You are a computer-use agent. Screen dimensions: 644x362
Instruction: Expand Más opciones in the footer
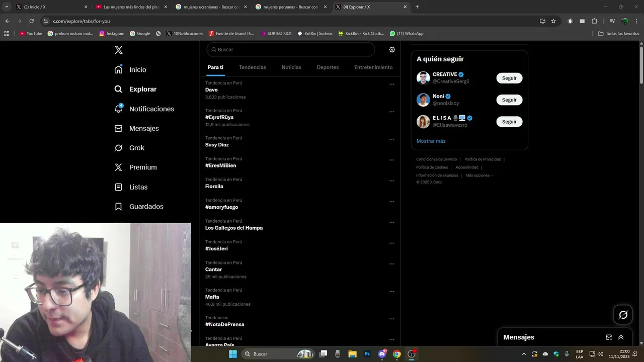479,175
